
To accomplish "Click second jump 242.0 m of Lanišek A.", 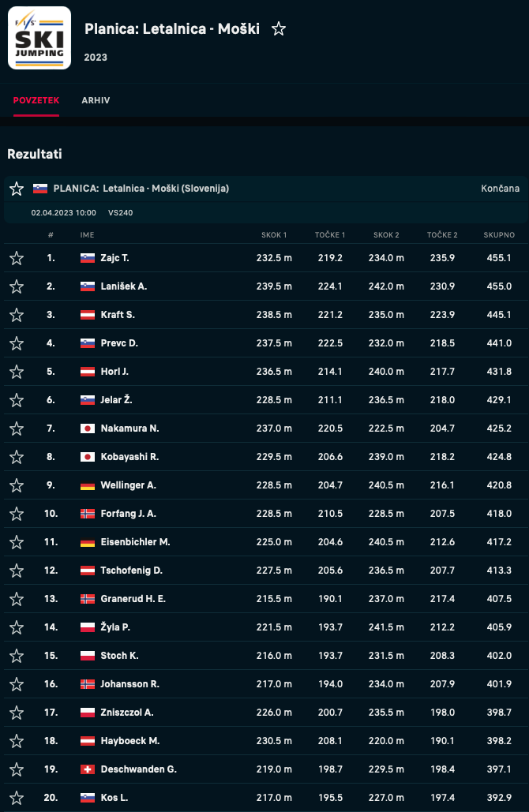I will coord(387,286).
